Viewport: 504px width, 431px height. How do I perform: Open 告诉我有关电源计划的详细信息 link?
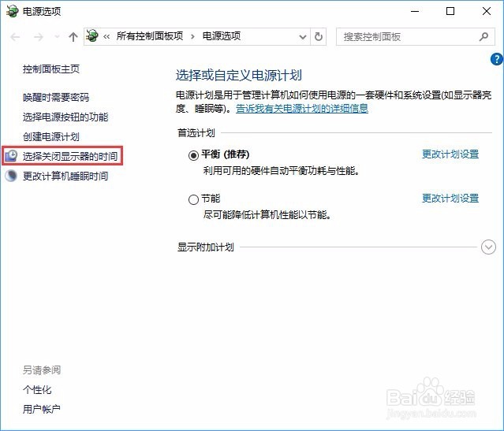302,109
